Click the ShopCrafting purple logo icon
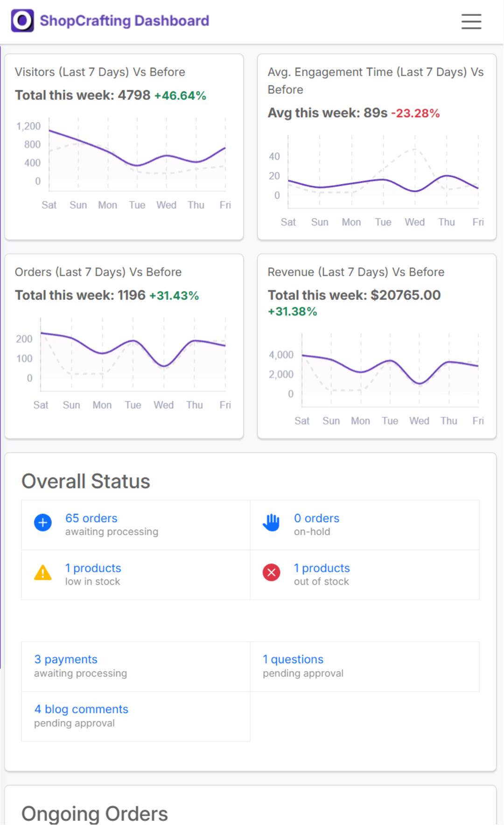This screenshot has width=504, height=840. click(x=22, y=21)
